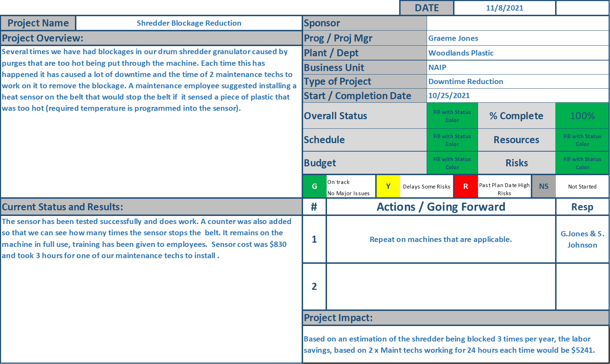Select the Overall Status label
Viewport: 610px width, 364px height.
(365, 116)
